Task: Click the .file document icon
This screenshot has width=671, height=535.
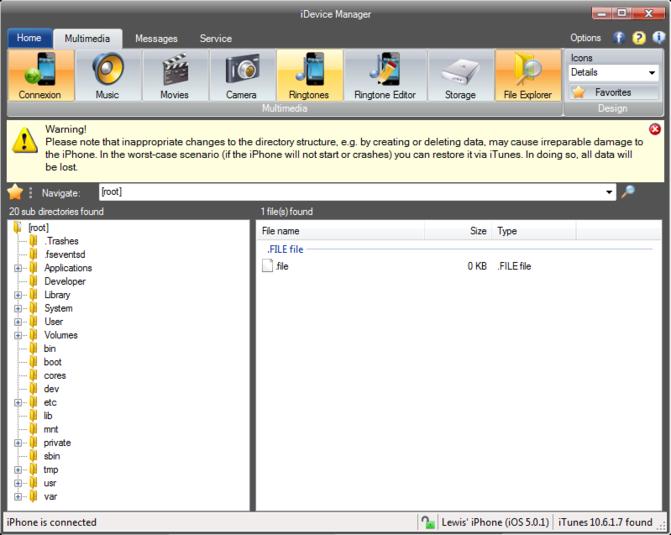Action: click(267, 266)
